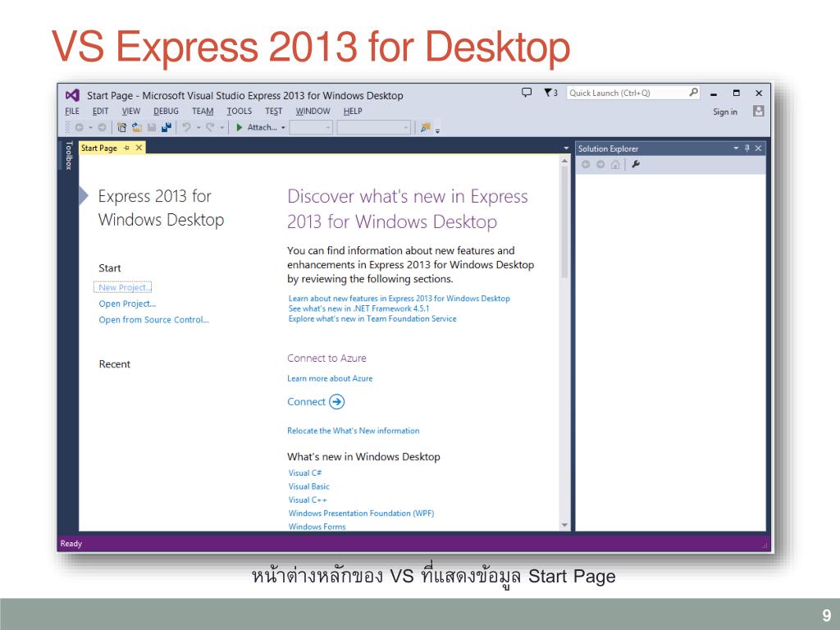Open Learn about new features link
This screenshot has height=630, width=840.
pos(399,299)
